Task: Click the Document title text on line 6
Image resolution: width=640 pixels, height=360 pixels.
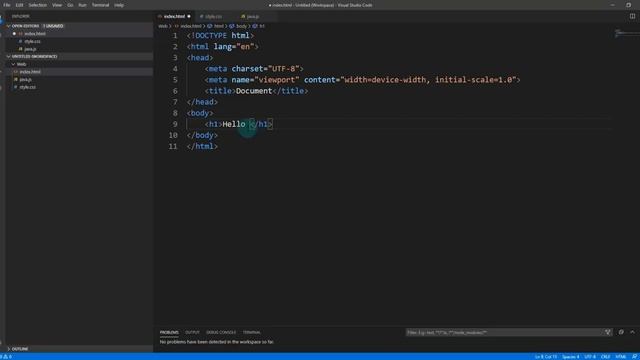Action: [254, 91]
